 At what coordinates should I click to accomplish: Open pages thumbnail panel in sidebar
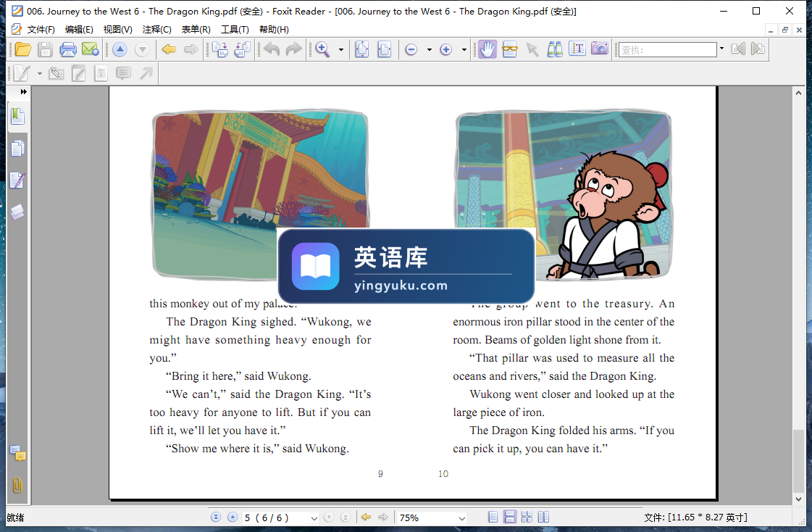[x=17, y=149]
